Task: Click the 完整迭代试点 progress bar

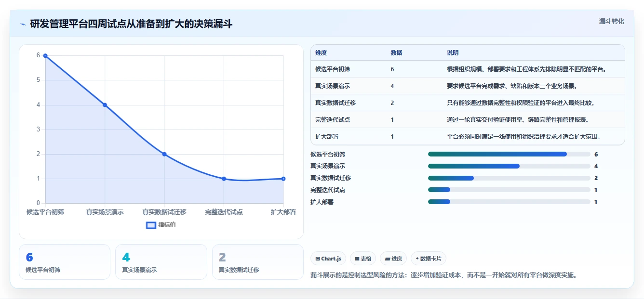Action: (509, 190)
